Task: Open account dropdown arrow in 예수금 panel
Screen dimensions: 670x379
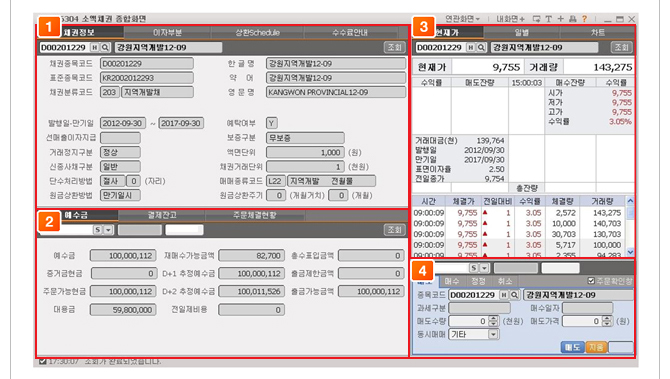Action: click(109, 230)
